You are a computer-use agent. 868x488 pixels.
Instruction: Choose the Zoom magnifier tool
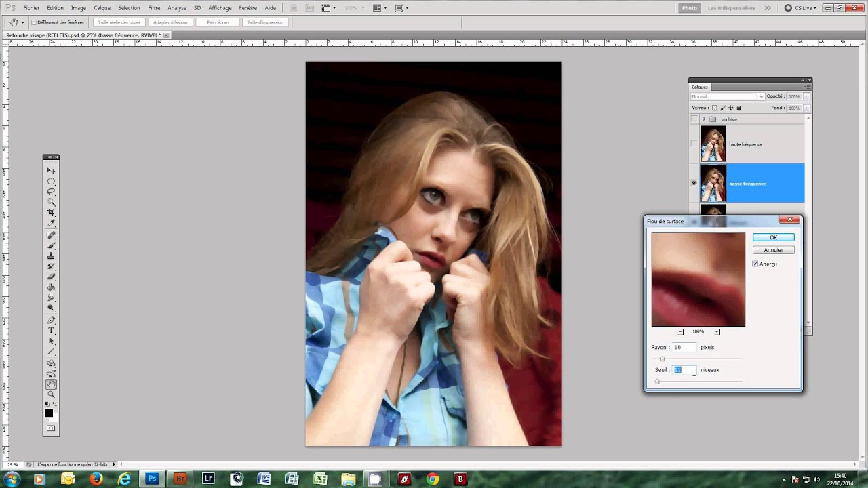click(x=51, y=394)
